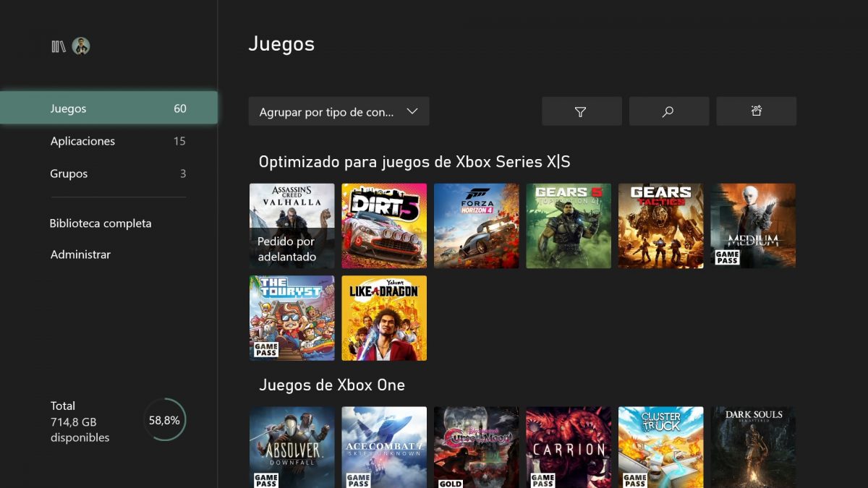Select the profile avatar icon
868x488 pixels.
click(80, 46)
